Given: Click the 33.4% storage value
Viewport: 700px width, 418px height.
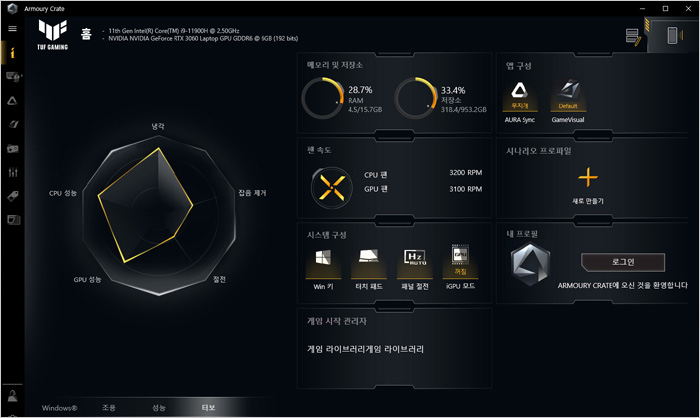Looking at the screenshot, I should pyautogui.click(x=453, y=90).
